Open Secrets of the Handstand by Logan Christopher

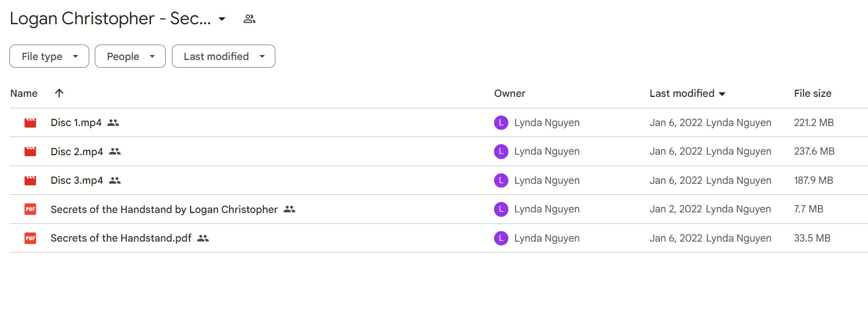[x=164, y=209]
